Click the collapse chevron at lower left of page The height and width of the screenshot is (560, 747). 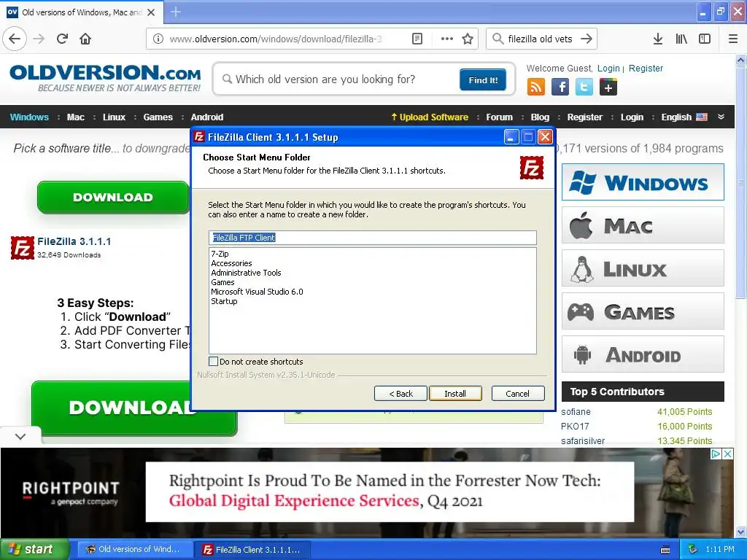click(x=20, y=436)
